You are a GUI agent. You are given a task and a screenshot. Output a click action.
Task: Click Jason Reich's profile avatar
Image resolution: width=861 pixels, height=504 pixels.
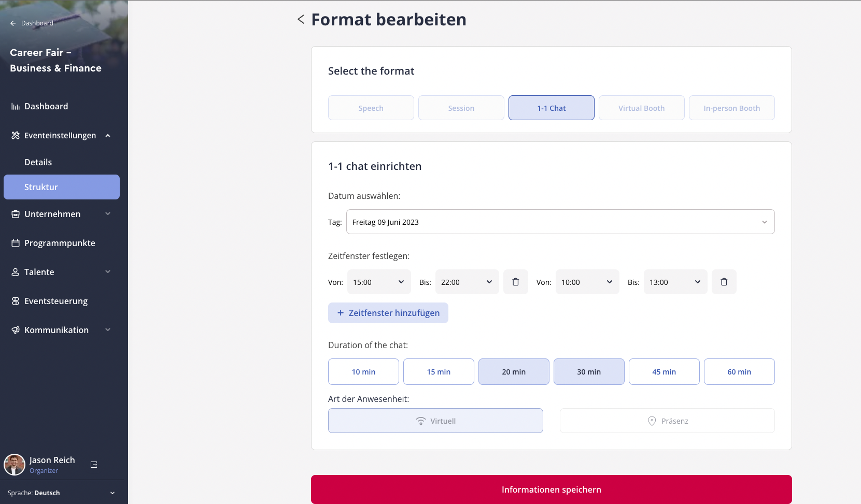coord(15,465)
